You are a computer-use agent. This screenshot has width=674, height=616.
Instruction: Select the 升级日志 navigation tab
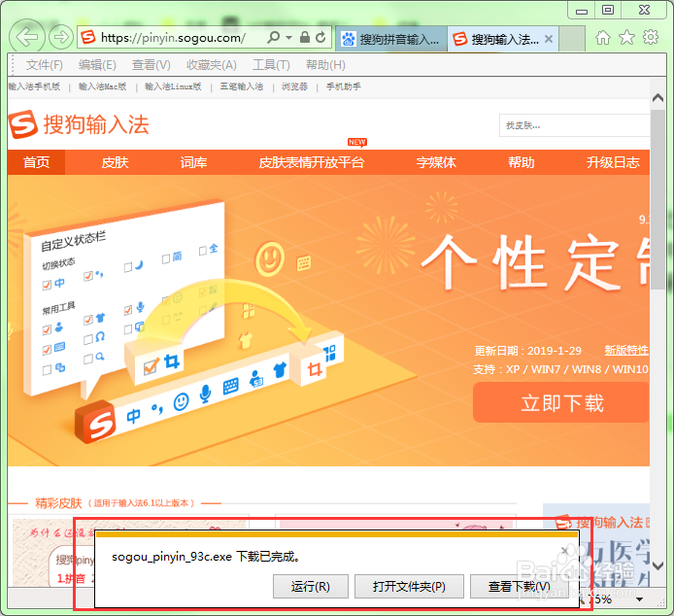pos(613,162)
